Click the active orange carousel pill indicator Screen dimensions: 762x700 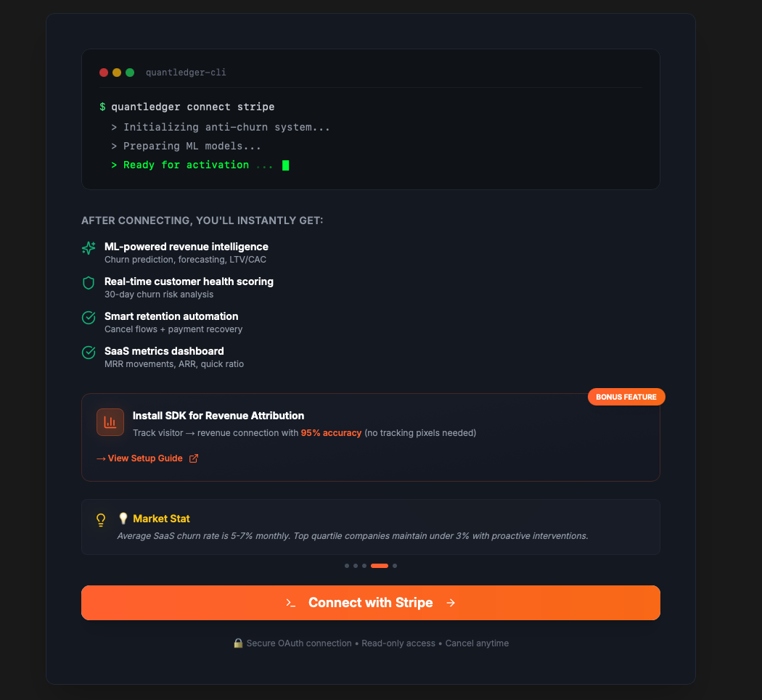pyautogui.click(x=380, y=566)
